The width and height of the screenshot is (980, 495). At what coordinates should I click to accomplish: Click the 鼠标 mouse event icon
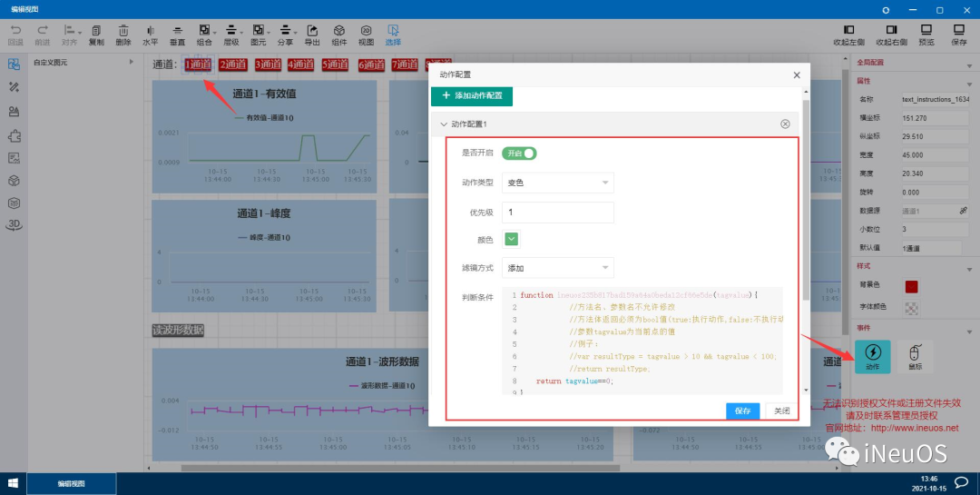click(915, 357)
